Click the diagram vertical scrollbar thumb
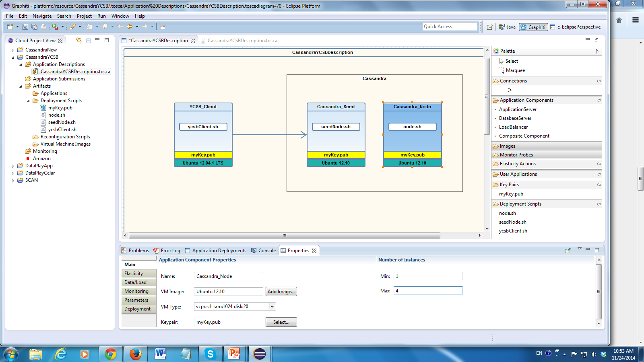This screenshot has height=362, width=644. (487, 97)
